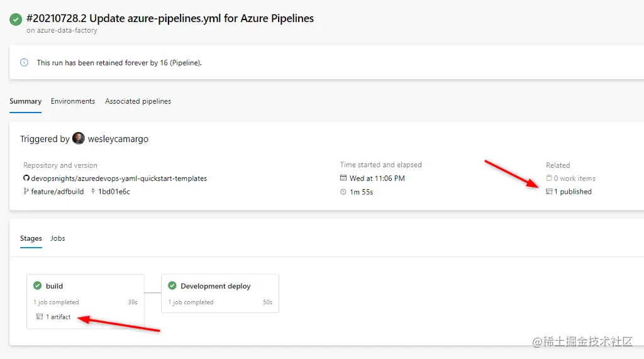Click the 'Related' heading
644x359 pixels.
[558, 165]
